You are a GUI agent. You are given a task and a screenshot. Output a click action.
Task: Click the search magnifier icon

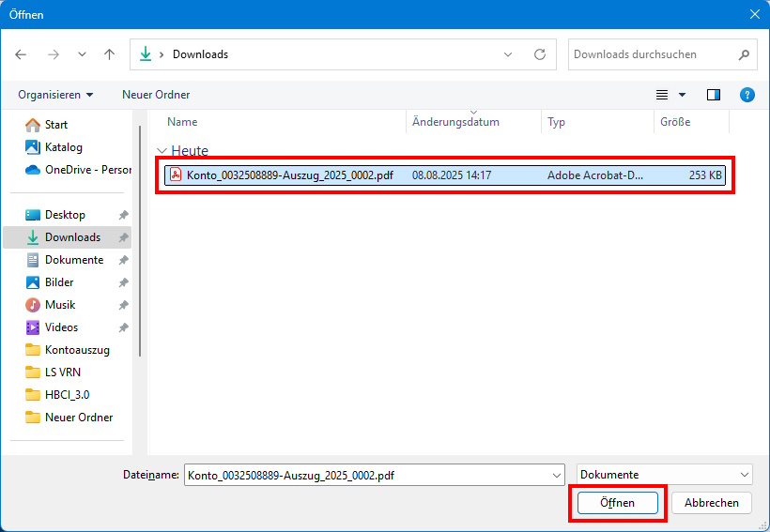pyautogui.click(x=743, y=54)
